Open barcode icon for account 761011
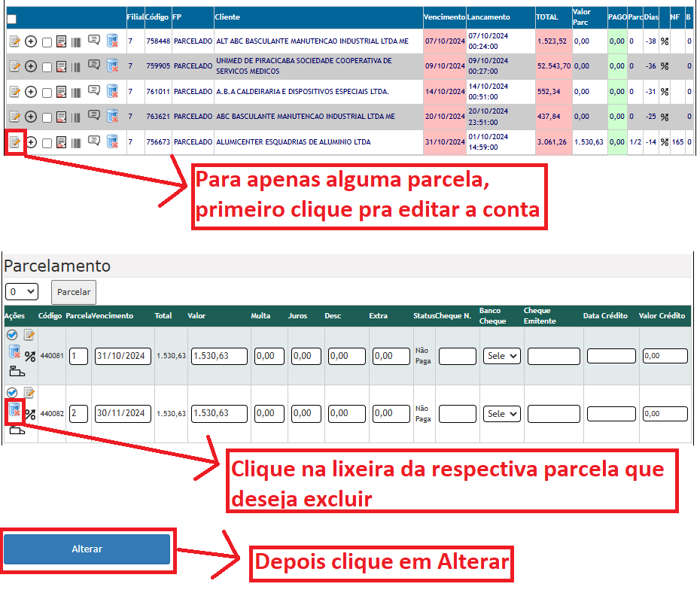This screenshot has width=700, height=599. pos(76,93)
